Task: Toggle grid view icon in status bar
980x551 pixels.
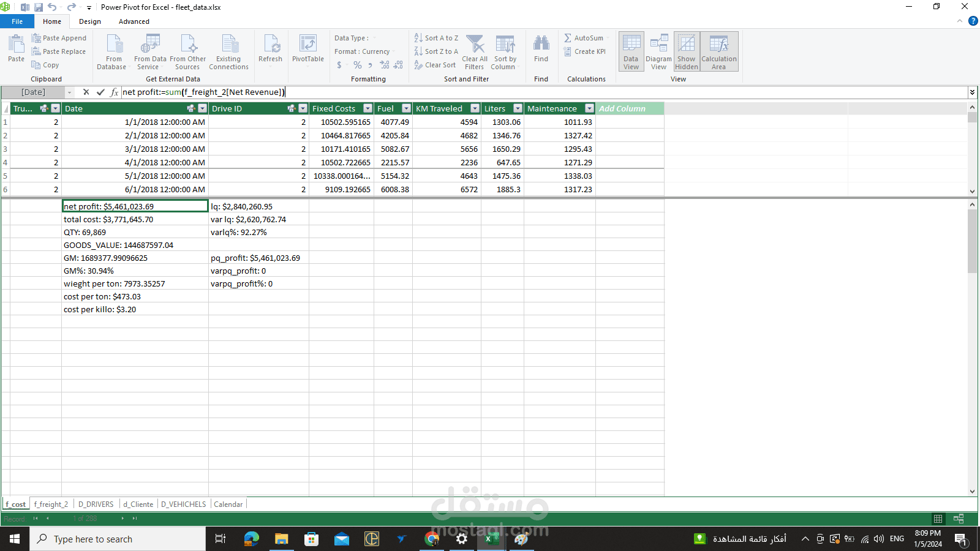Action: [938, 519]
